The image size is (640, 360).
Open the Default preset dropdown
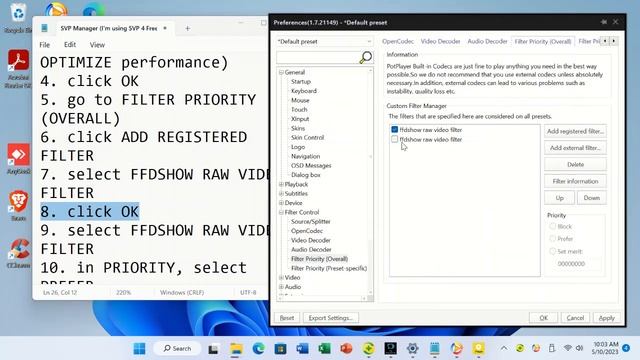[324, 42]
